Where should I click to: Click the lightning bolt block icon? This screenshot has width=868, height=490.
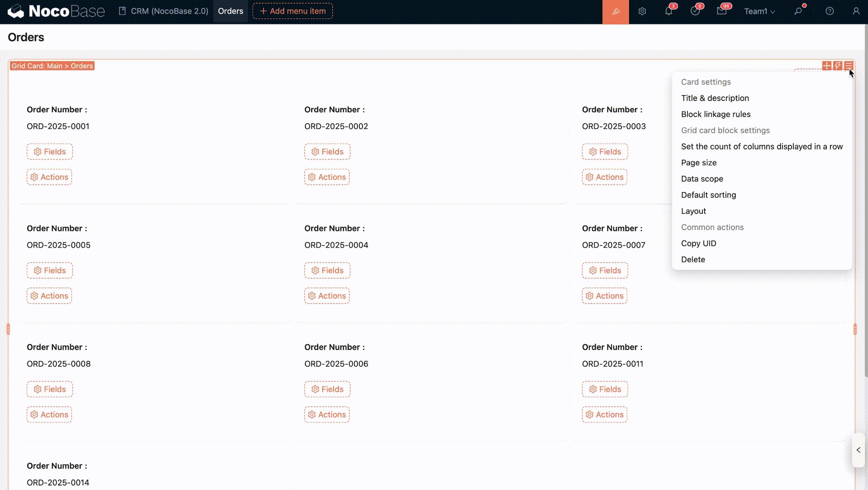click(838, 66)
